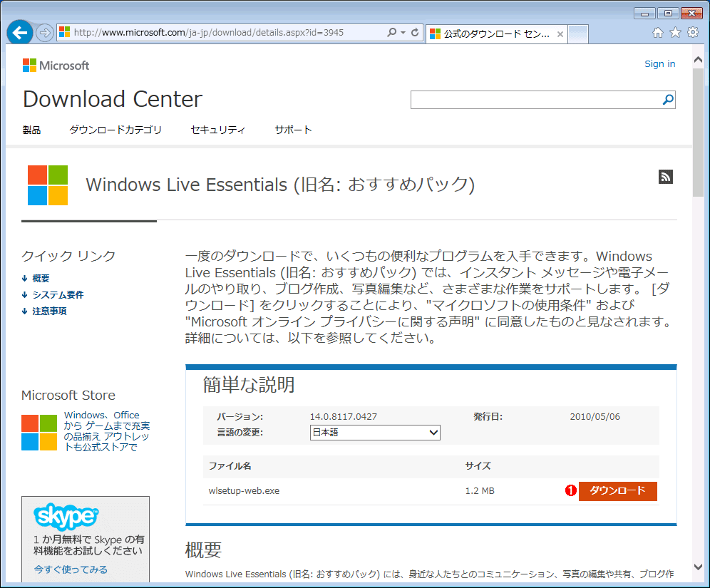Click the vertical scrollbar thumb
Screen dimensions: 710x588
(698, 132)
